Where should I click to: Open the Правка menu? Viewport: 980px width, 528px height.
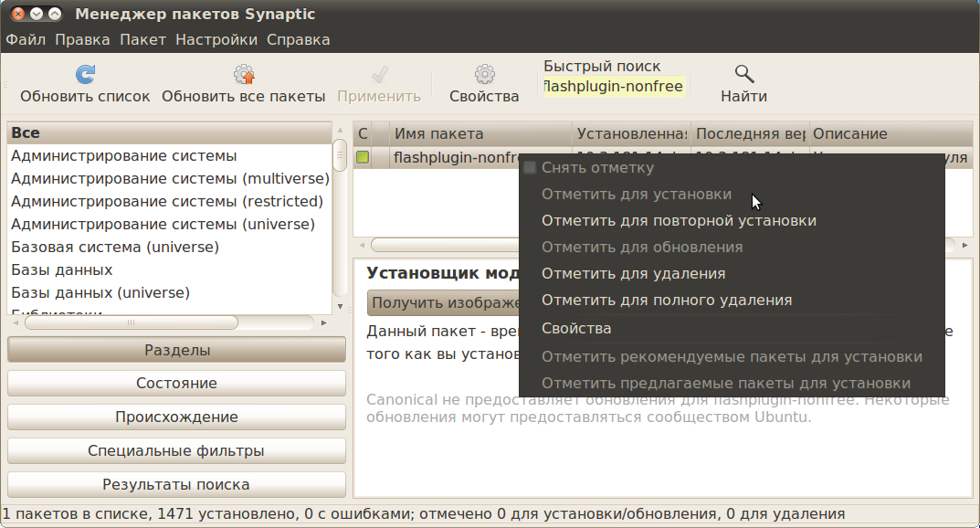click(82, 40)
